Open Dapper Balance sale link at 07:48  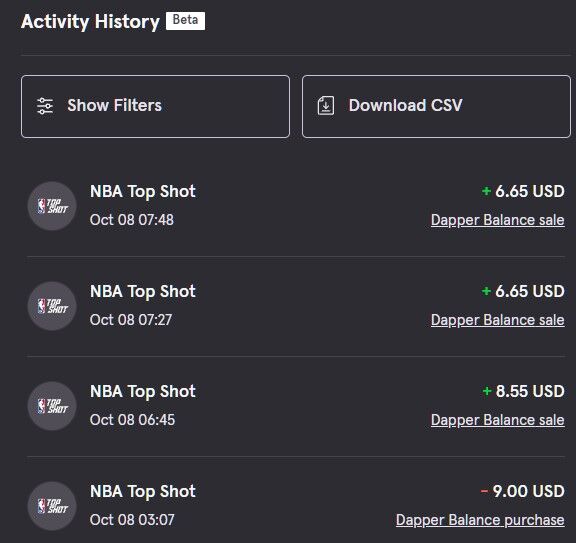(498, 220)
